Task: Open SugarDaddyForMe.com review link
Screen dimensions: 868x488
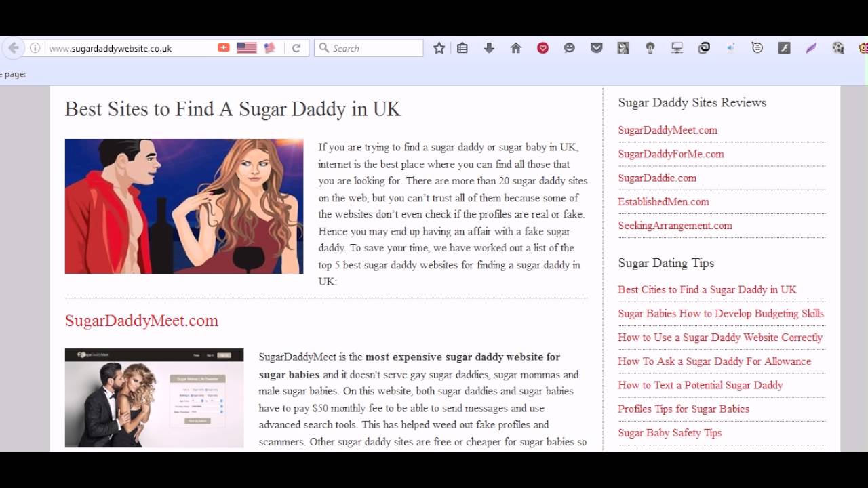Action: [671, 154]
